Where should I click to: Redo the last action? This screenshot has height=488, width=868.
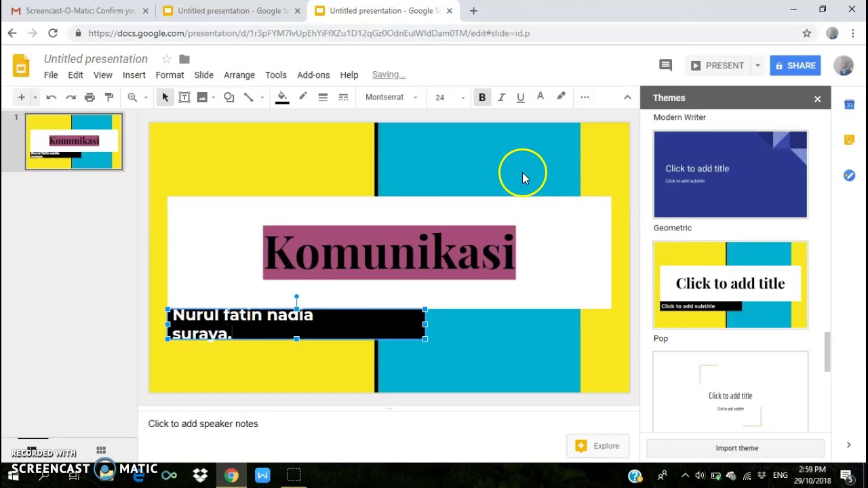coord(71,98)
